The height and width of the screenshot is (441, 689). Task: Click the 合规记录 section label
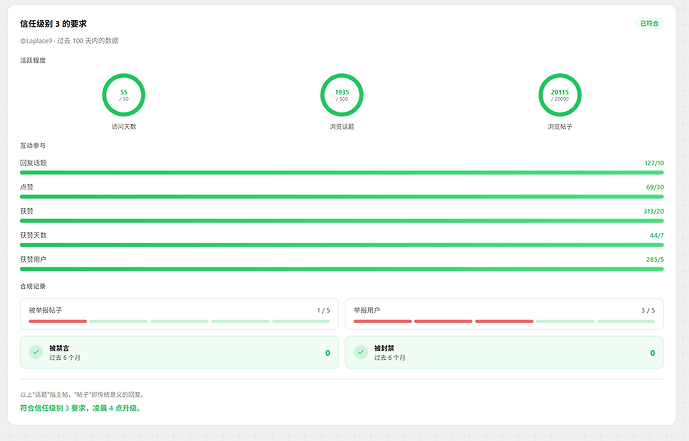click(33, 286)
